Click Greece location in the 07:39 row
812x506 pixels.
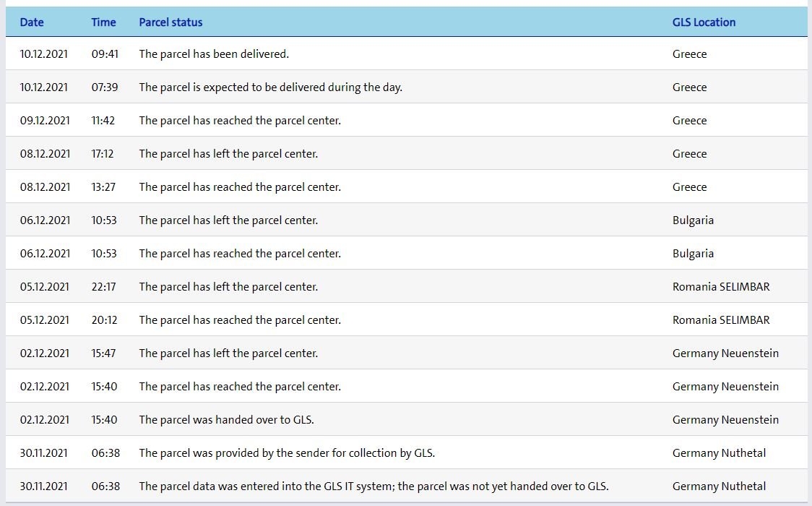coord(689,87)
